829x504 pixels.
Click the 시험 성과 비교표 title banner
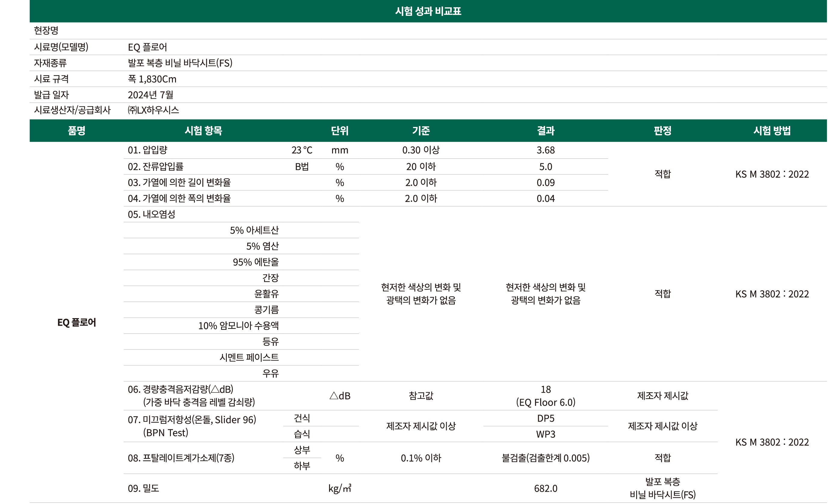coord(428,11)
